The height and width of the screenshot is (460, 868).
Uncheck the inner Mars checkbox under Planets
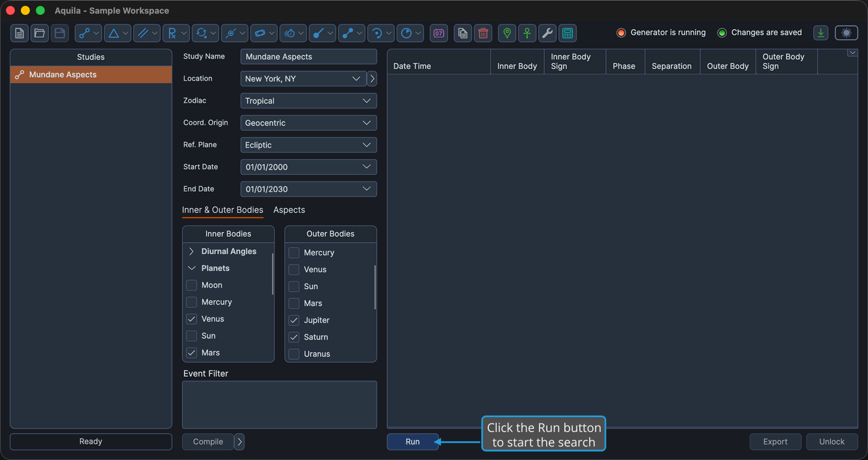pos(191,353)
